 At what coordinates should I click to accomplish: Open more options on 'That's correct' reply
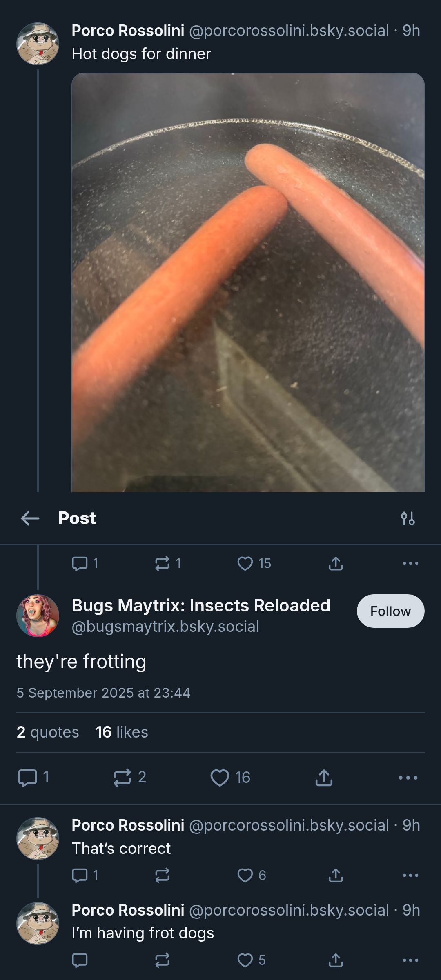410,876
